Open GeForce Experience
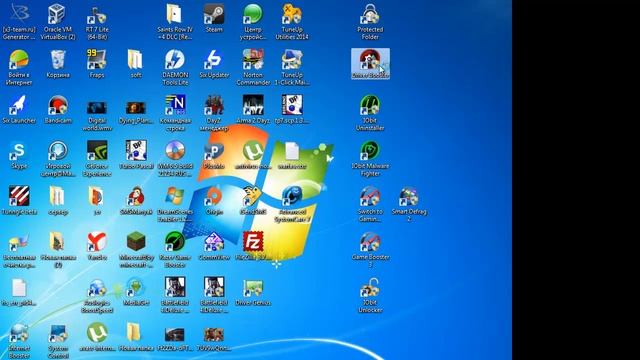The width and height of the screenshot is (640, 360). (97, 159)
